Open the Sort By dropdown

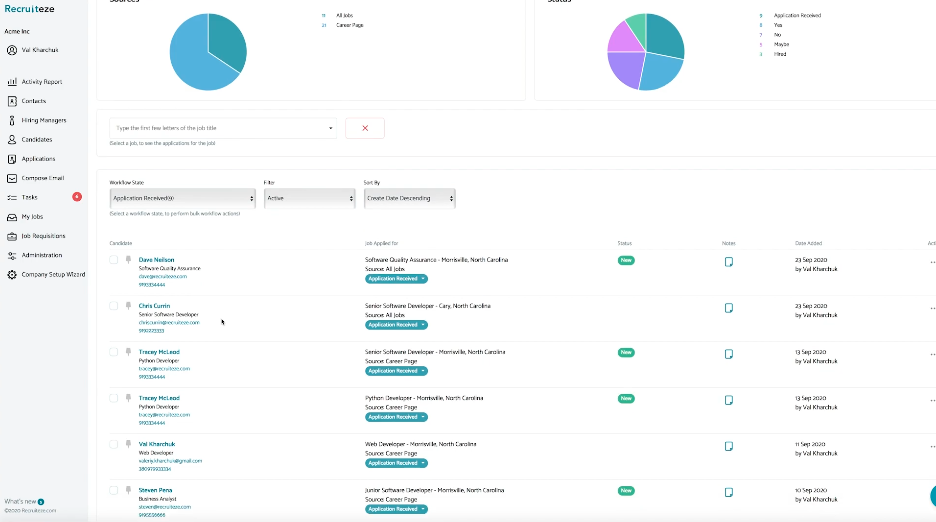click(410, 198)
